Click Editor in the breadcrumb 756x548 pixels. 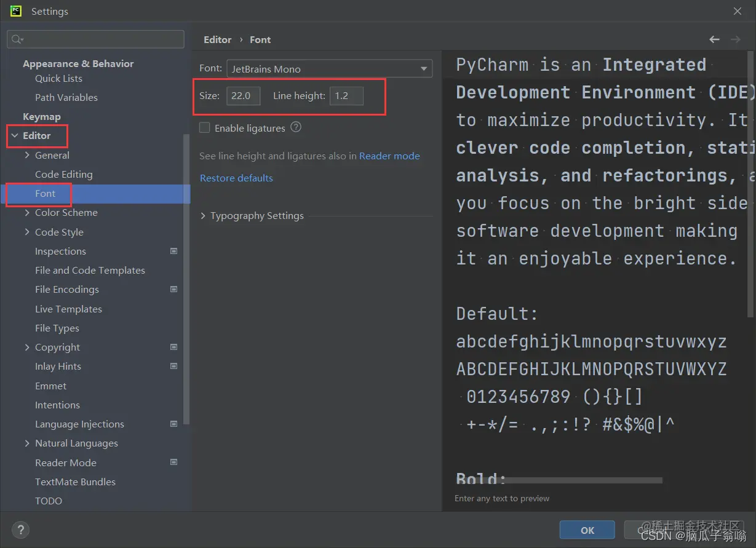218,39
